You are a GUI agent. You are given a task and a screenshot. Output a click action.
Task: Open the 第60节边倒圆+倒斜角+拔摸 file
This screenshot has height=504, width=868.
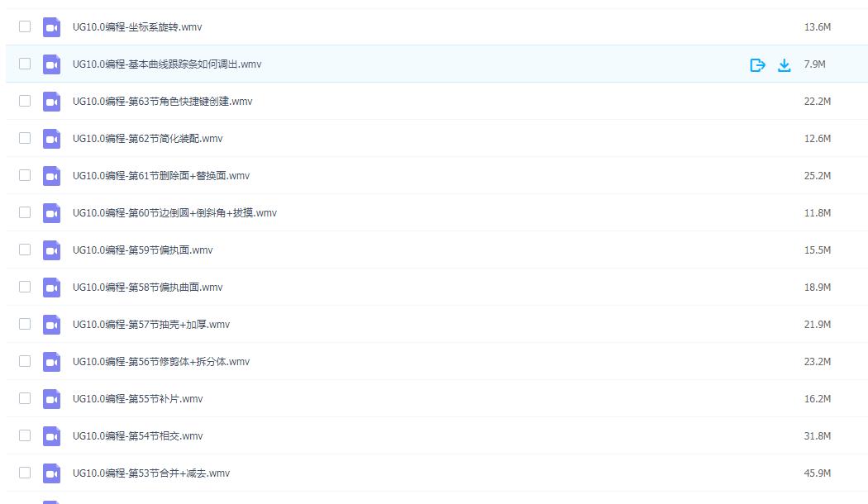[x=174, y=212]
